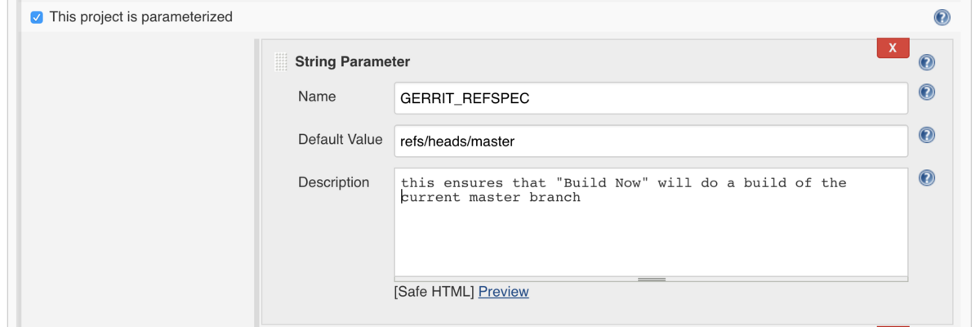Show help for the Name field
The height and width of the screenshot is (327, 980).
coord(926,92)
